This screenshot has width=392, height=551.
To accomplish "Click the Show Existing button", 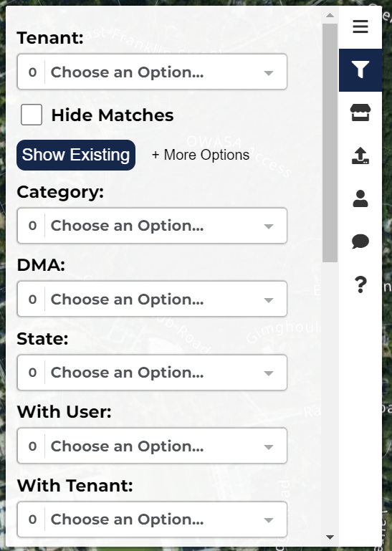I will pos(76,155).
